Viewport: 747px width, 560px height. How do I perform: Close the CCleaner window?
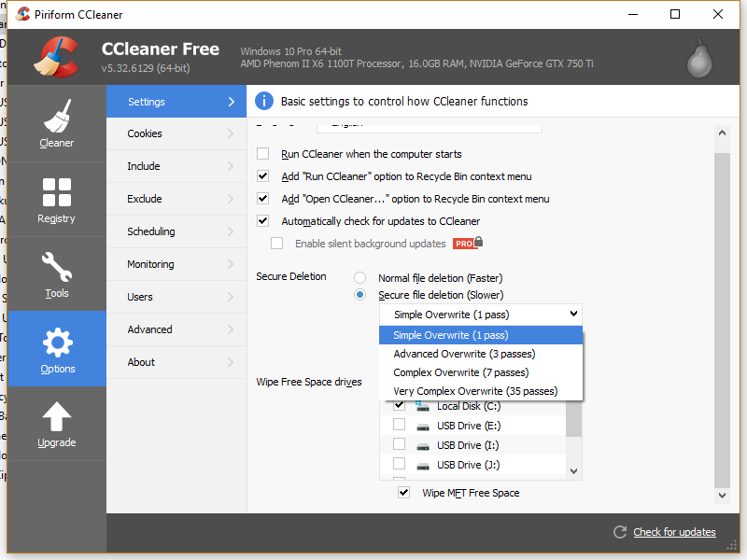coord(718,14)
